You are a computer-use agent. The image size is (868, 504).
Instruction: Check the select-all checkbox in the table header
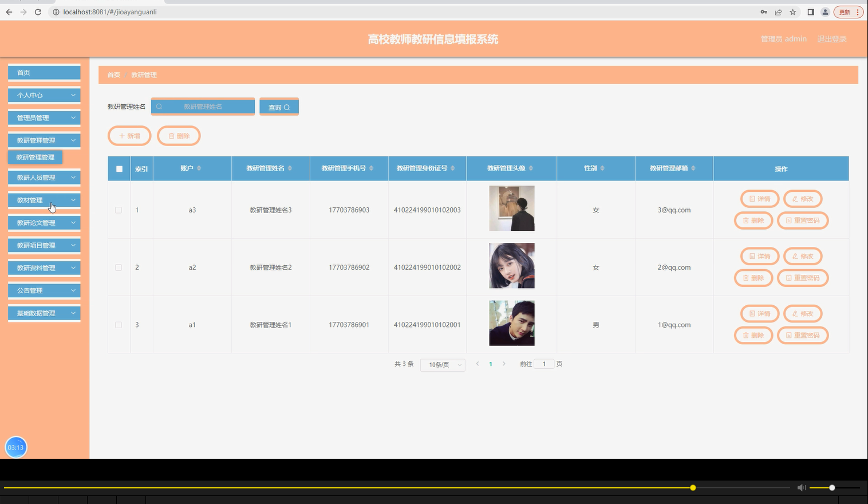119,168
